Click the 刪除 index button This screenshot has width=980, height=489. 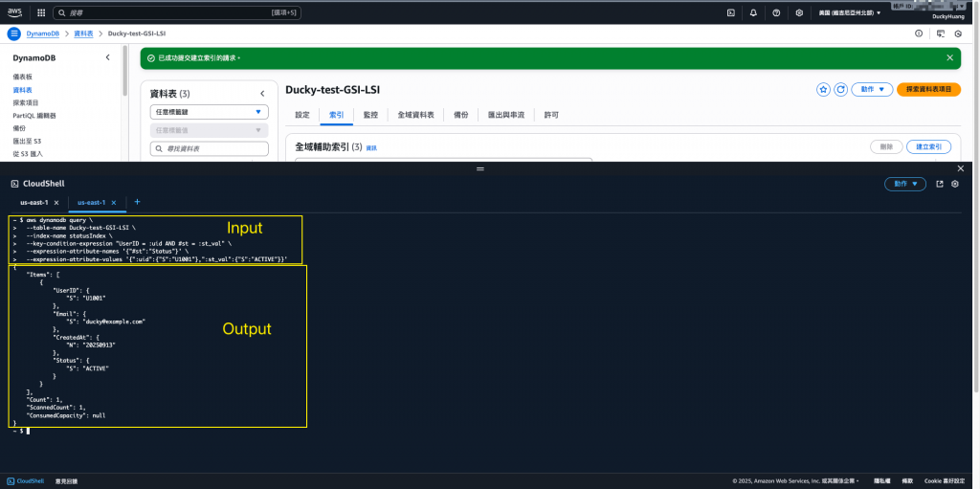coord(886,147)
